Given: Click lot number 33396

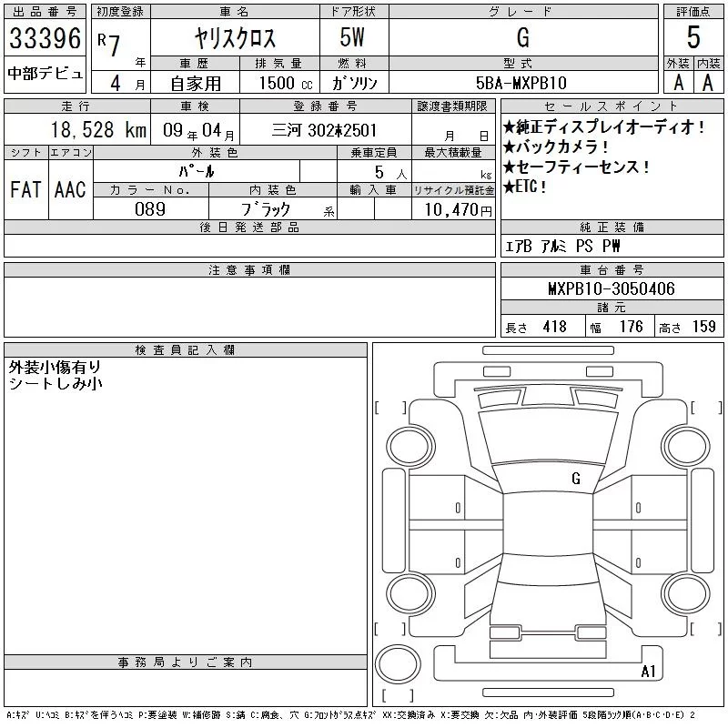Looking at the screenshot, I should point(45,38).
